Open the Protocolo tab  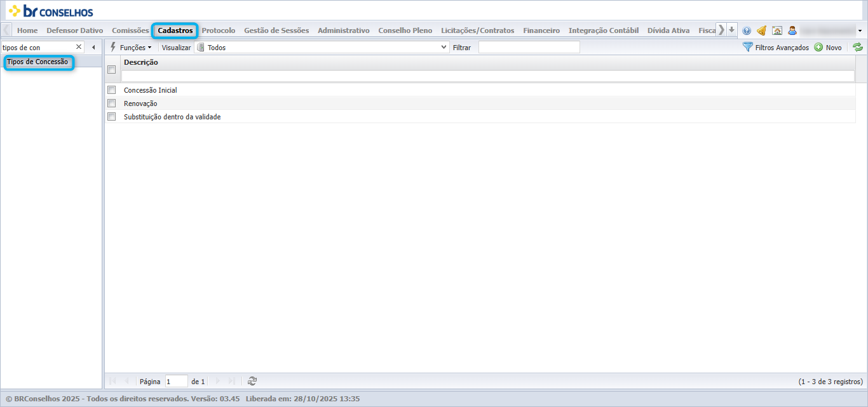pyautogui.click(x=219, y=30)
